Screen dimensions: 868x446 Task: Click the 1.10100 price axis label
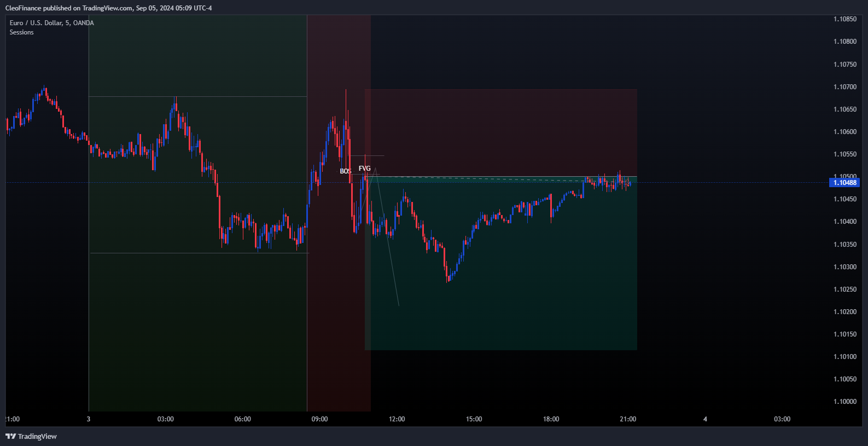[844, 357]
